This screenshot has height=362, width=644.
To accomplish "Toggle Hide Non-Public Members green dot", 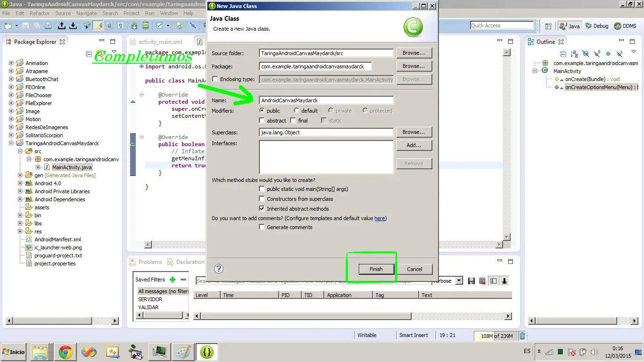I will 608,54.
